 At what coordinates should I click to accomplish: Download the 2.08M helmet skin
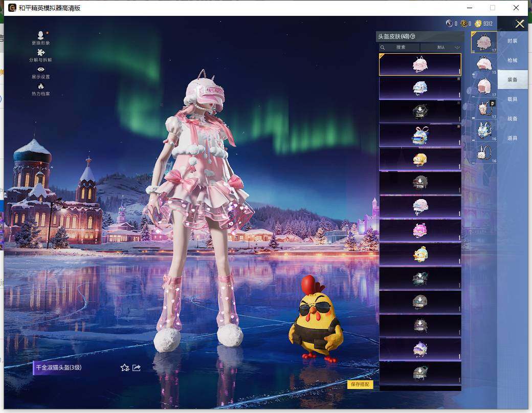pyautogui.click(x=420, y=302)
